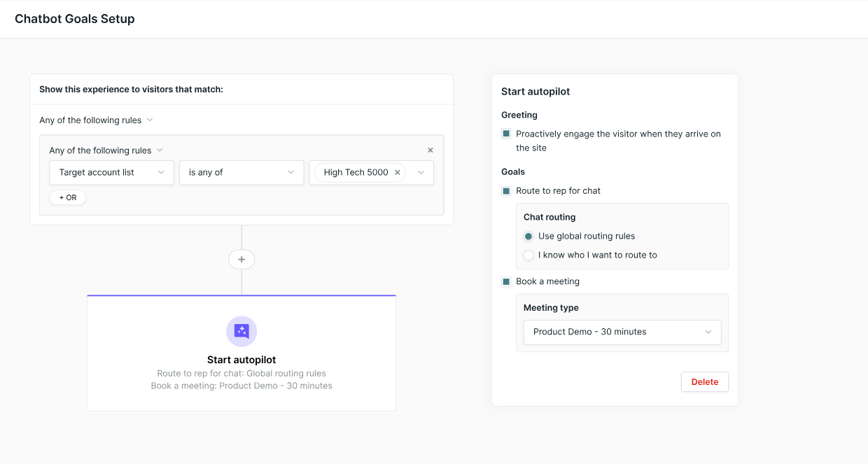Expand the outer 'Any of the following rules' selector

click(x=96, y=120)
